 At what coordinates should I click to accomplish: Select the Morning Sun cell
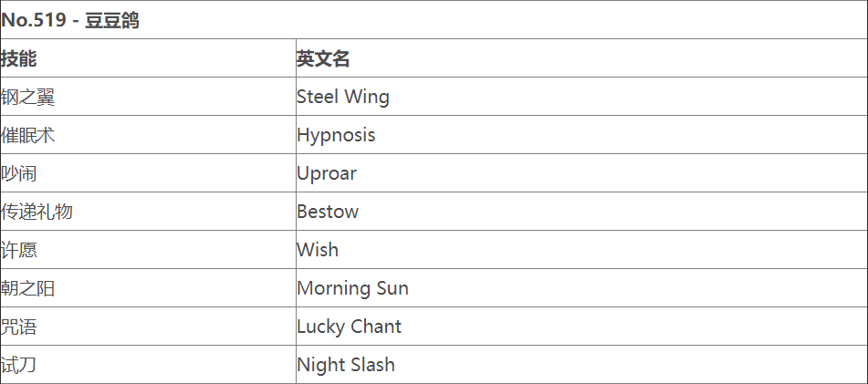coord(352,288)
